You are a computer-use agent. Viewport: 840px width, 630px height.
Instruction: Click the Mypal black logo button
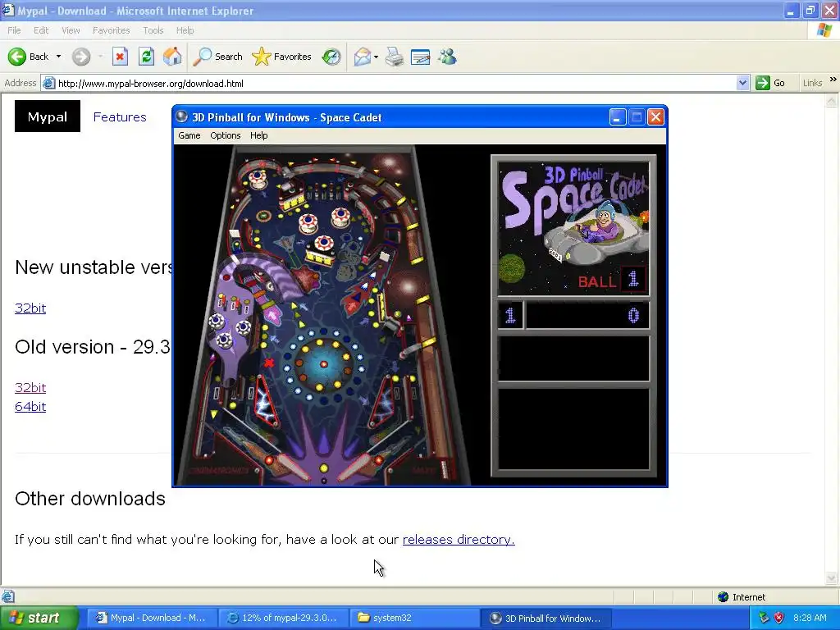coord(48,116)
